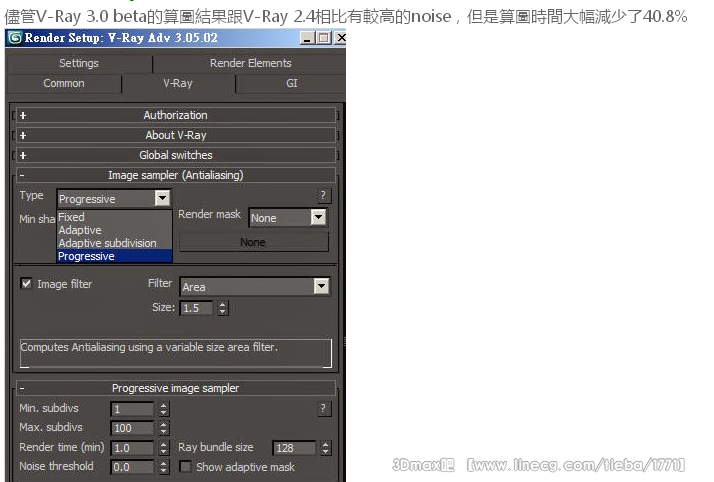Viewport: 714px width, 482px height.
Task: Click the filter Size value field
Action: point(197,308)
